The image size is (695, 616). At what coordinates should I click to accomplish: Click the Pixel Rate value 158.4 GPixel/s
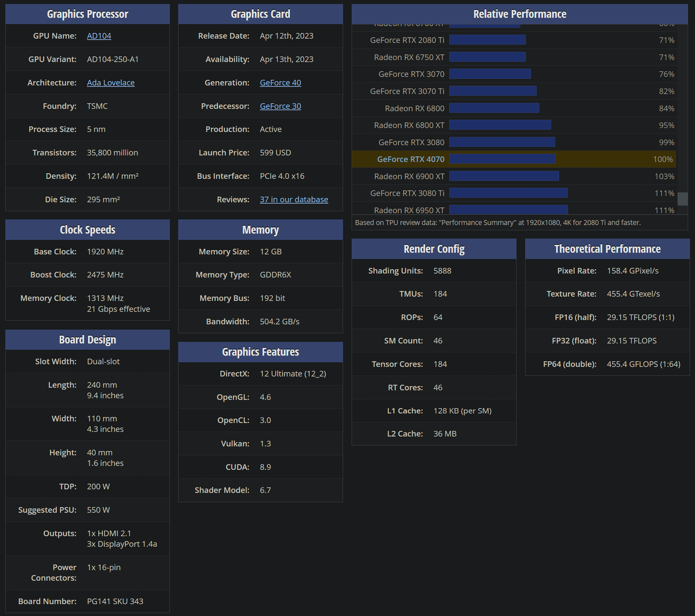[x=632, y=271]
